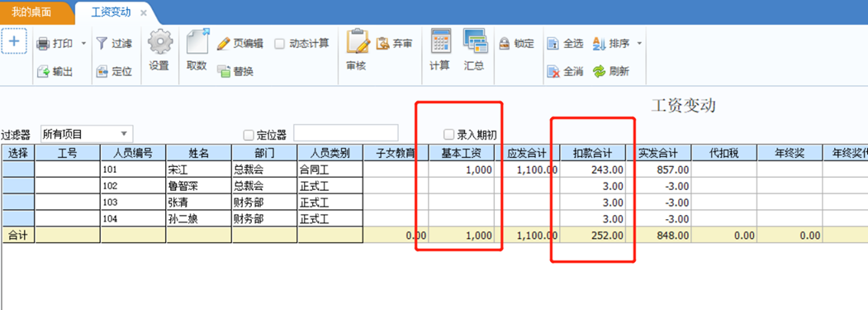Click the 工号 column header

coord(68,153)
